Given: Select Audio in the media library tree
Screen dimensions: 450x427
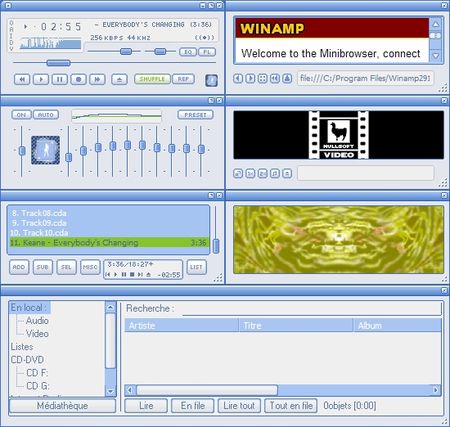Looking at the screenshot, I should [37, 321].
